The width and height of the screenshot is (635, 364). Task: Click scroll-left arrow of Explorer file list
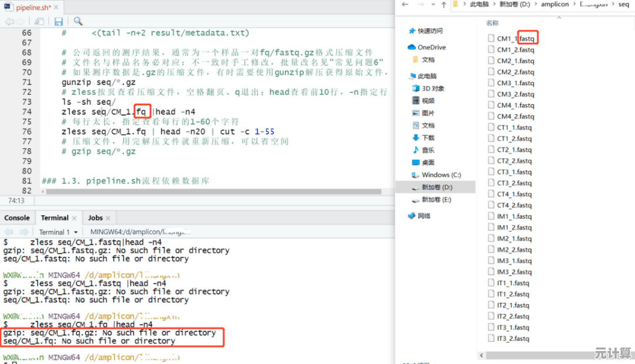(481, 355)
